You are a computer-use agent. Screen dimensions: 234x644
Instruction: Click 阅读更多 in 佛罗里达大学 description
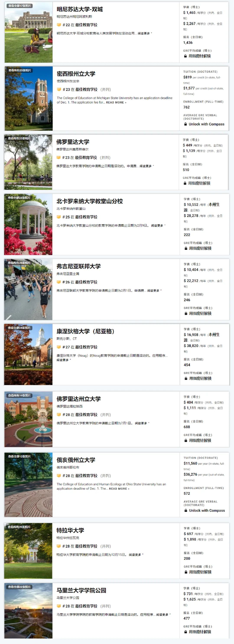point(147,166)
